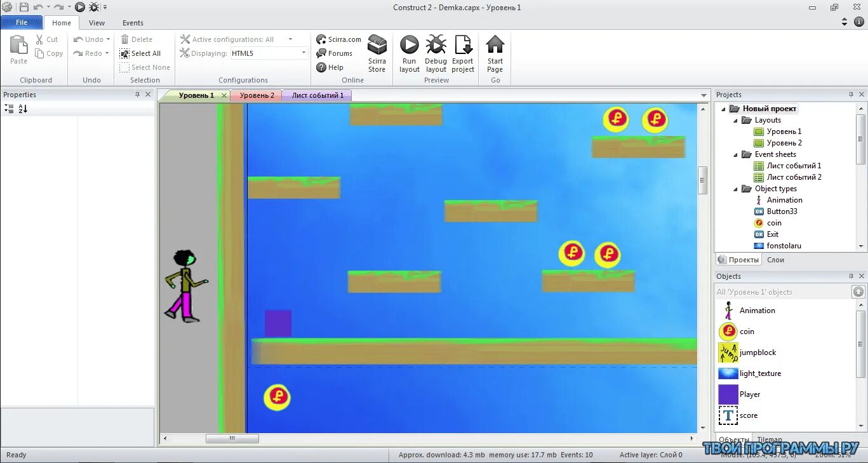Click the Copy icon
This screenshot has height=463, width=868.
pos(39,53)
